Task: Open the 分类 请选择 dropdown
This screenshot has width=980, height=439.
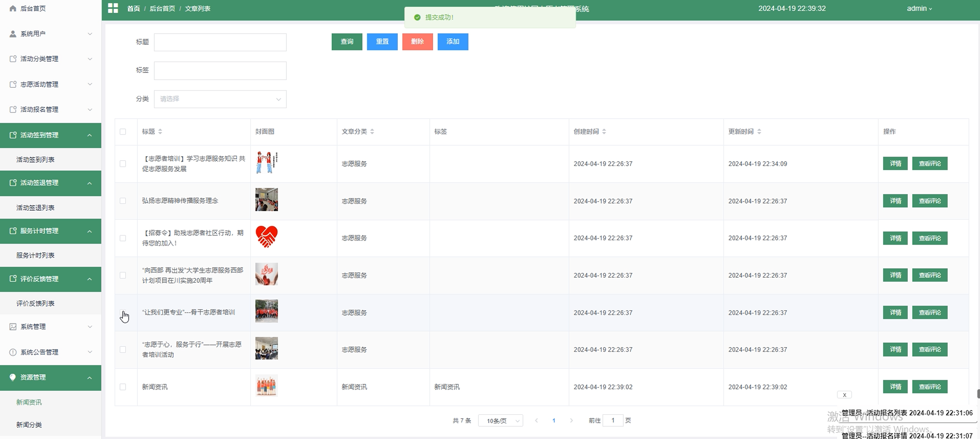Action: 220,99
